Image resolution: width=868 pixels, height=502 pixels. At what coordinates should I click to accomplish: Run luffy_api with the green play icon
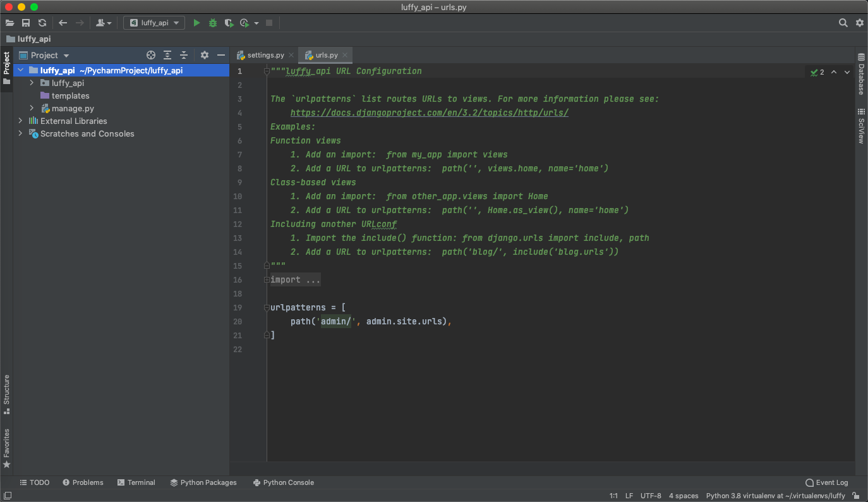pos(196,23)
